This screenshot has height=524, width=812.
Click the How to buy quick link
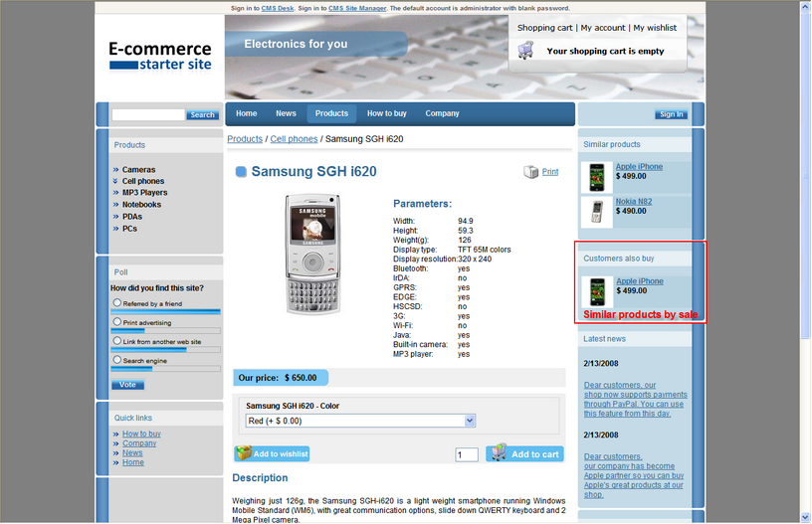coord(141,434)
